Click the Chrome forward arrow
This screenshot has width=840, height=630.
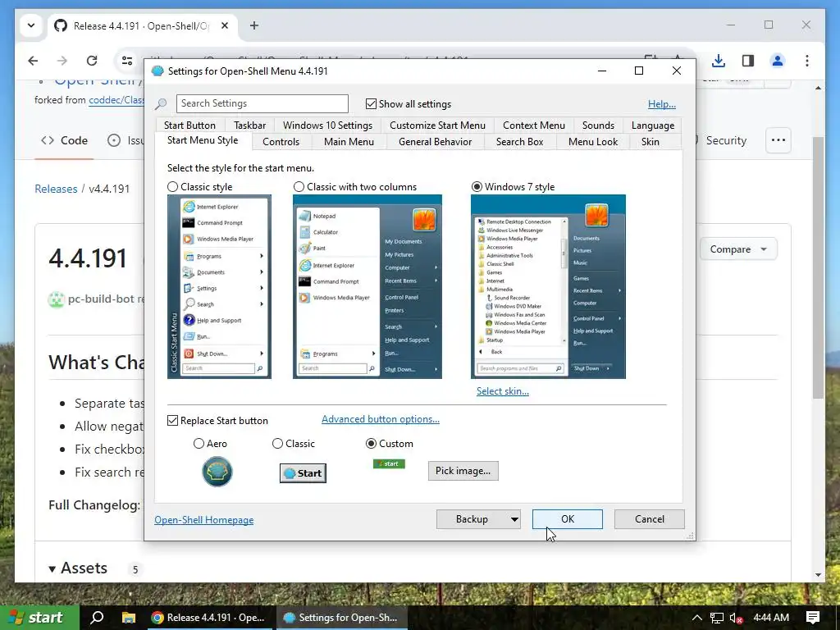(x=62, y=61)
